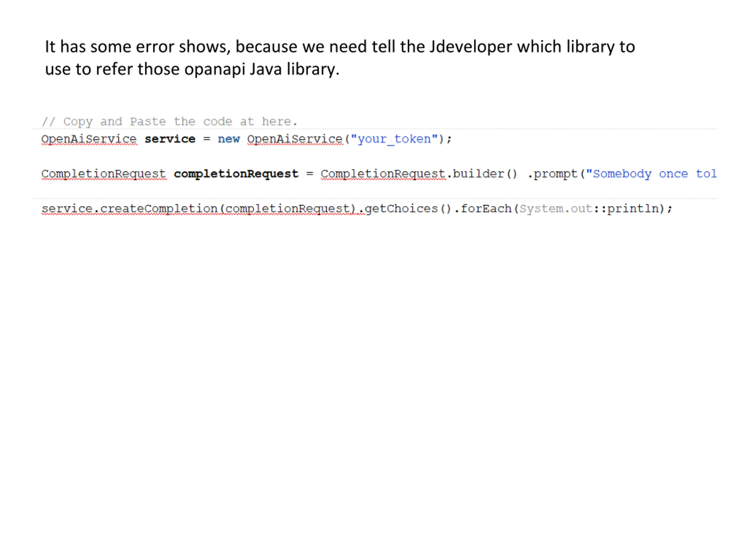
Task: Click the '.builder()' method call
Action: pos(483,174)
